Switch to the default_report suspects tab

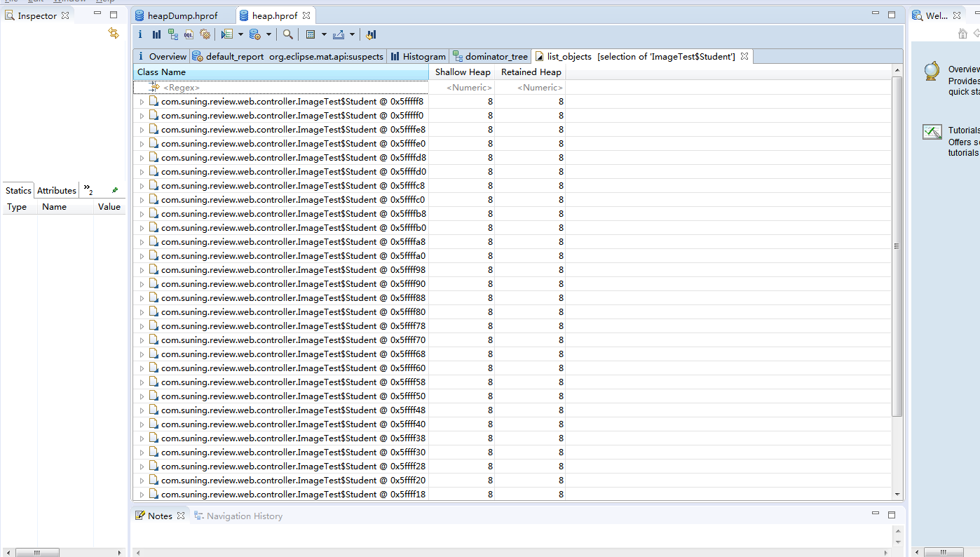click(288, 56)
